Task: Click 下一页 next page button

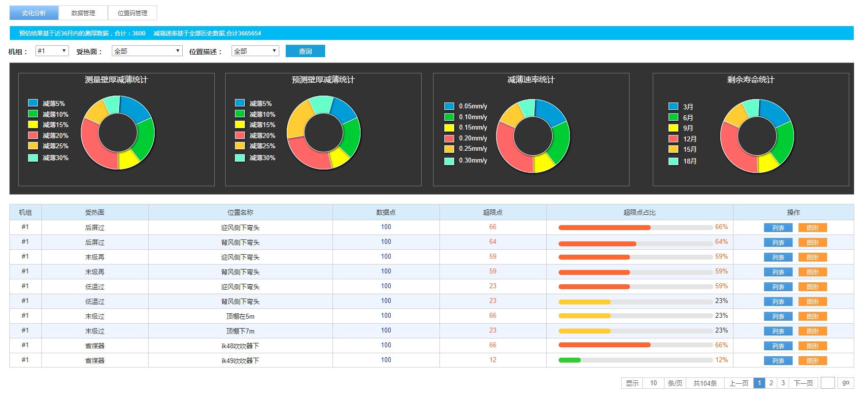Action: (x=803, y=383)
